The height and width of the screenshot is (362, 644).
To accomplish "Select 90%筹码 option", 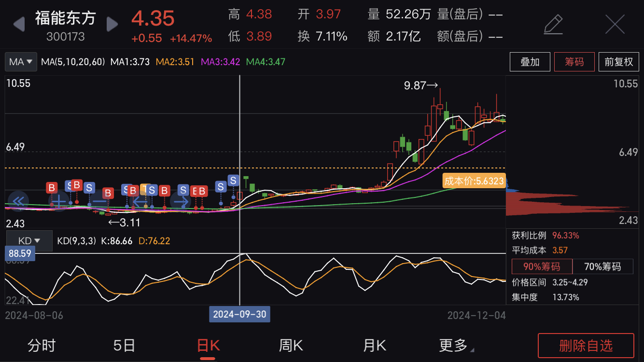I will click(x=542, y=266).
